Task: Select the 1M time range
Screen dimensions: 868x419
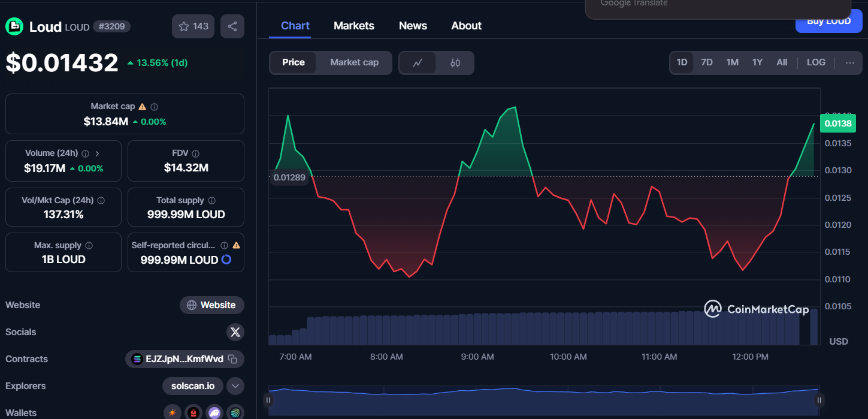Action: pyautogui.click(x=732, y=62)
